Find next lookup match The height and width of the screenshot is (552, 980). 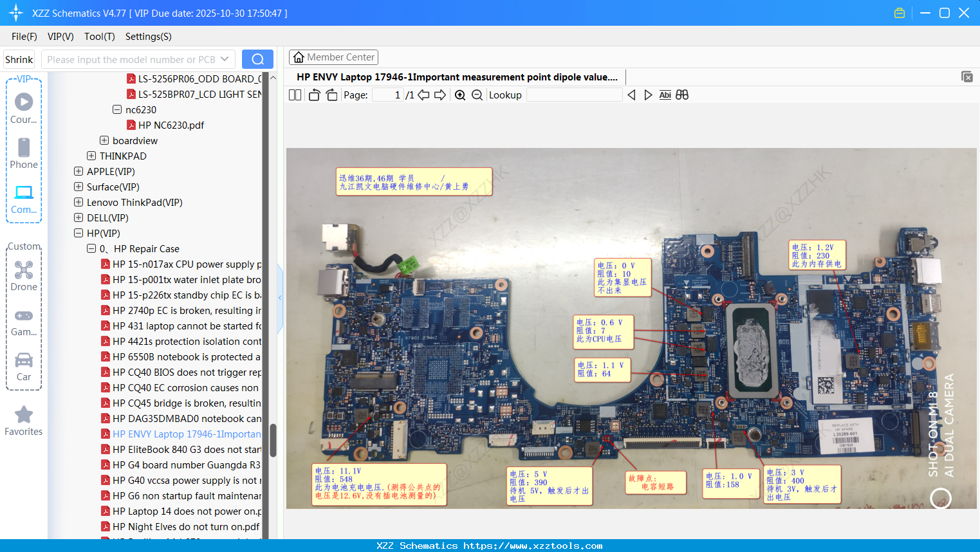648,95
